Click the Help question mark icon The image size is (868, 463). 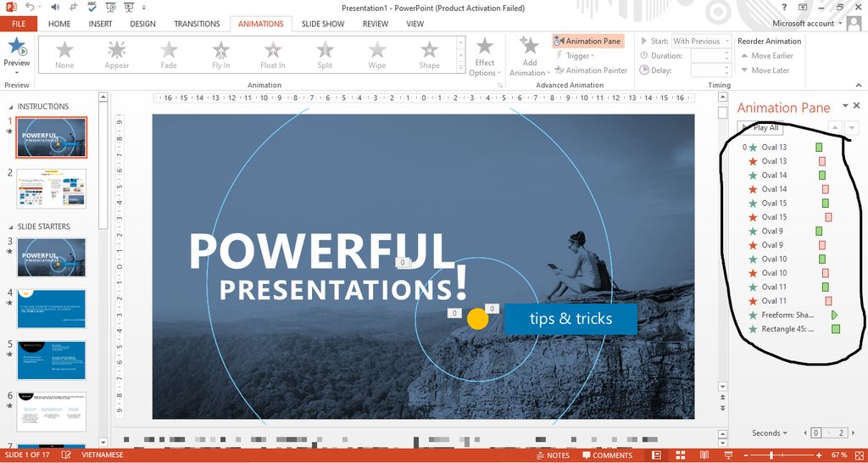pos(784,7)
